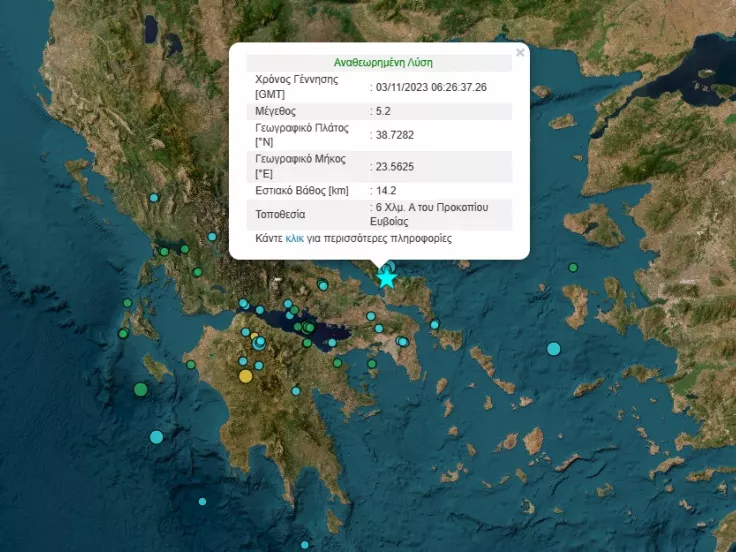Click the large cyan circle southwest of Peloponnese
This screenshot has height=552, width=736.
(x=156, y=436)
